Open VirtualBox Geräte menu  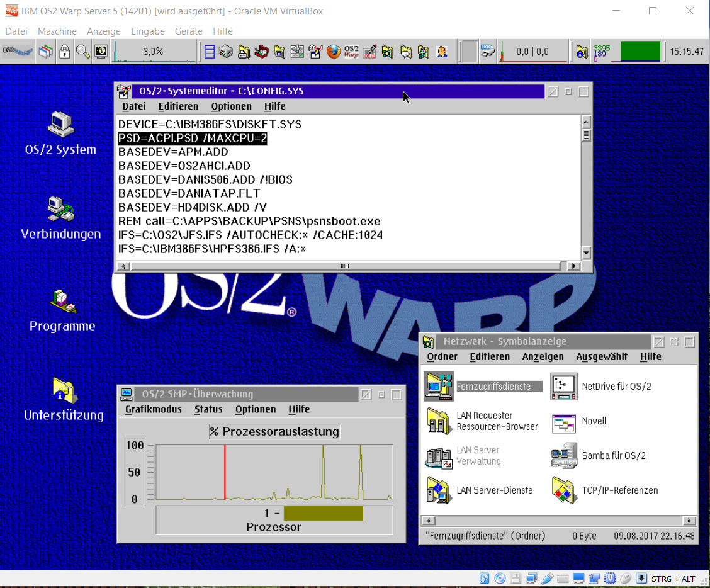189,31
